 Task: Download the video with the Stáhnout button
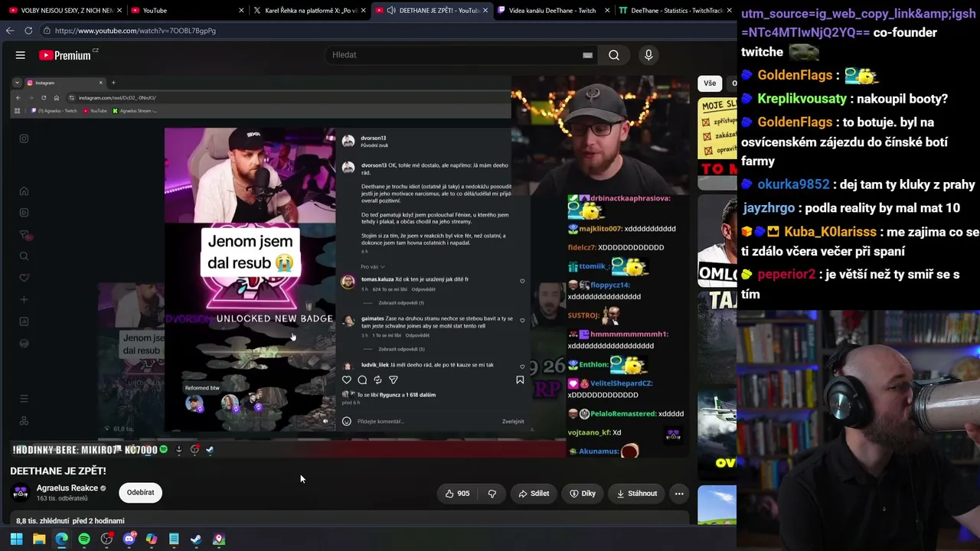[637, 494]
